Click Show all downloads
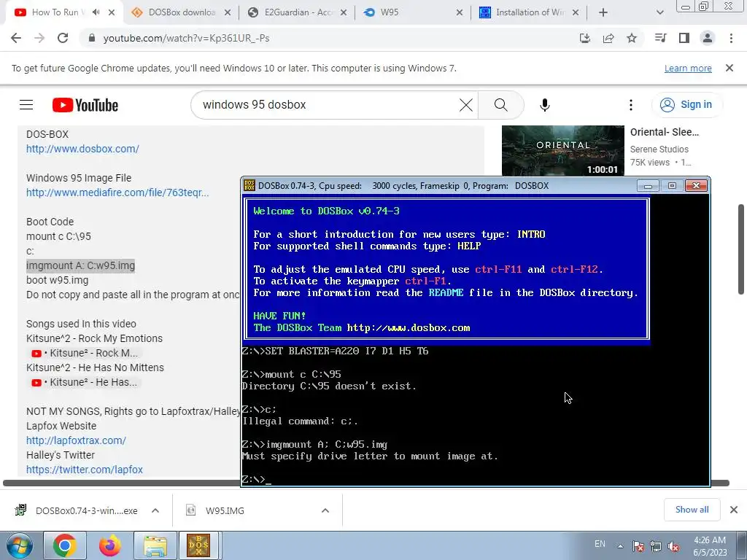 692,510
